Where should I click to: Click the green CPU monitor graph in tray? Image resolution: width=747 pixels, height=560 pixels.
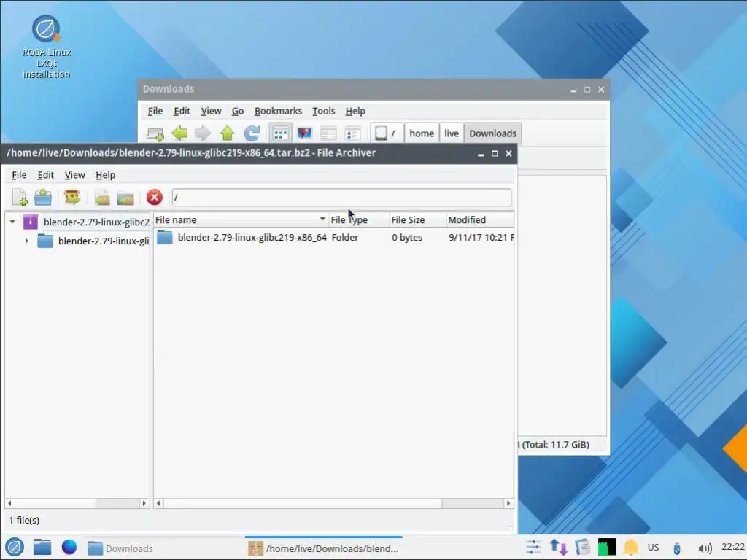pos(606,547)
